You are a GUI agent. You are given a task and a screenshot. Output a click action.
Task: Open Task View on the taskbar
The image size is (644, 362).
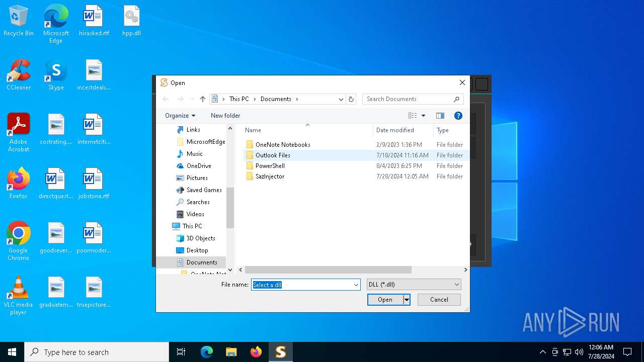(x=181, y=352)
